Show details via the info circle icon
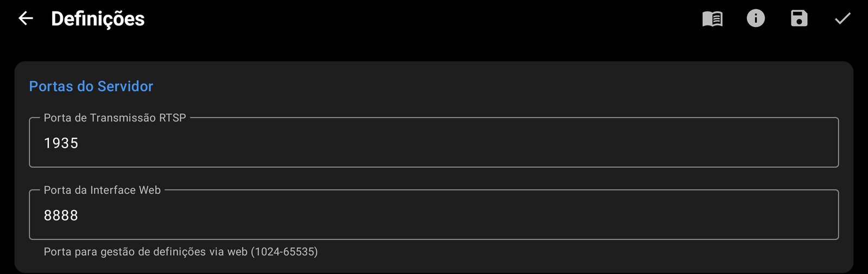 click(756, 18)
